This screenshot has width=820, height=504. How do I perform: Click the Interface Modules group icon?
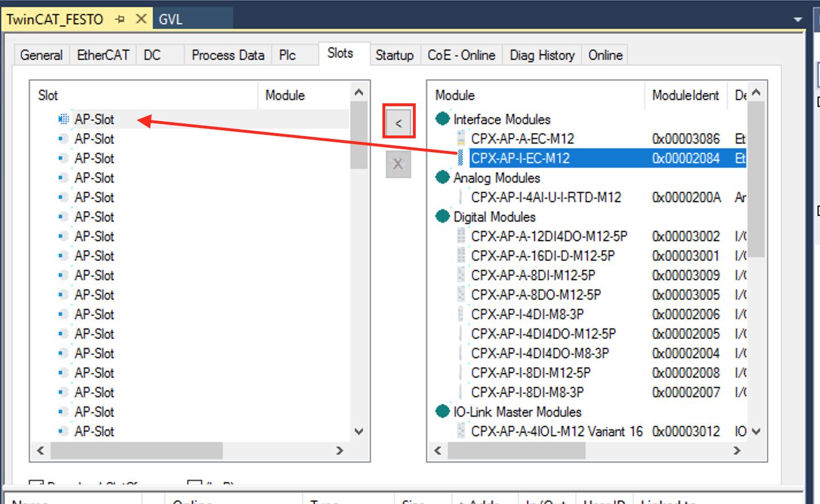pos(443,119)
